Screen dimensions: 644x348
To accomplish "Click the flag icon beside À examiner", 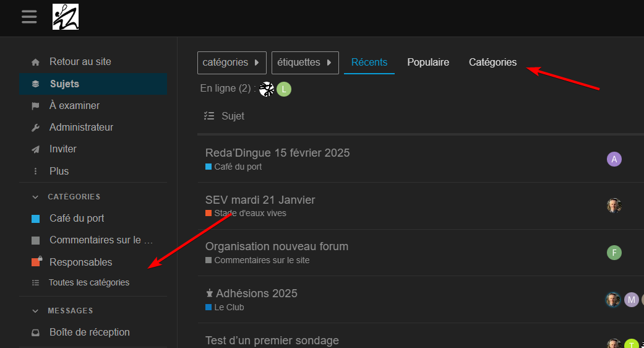I will 35,106.
